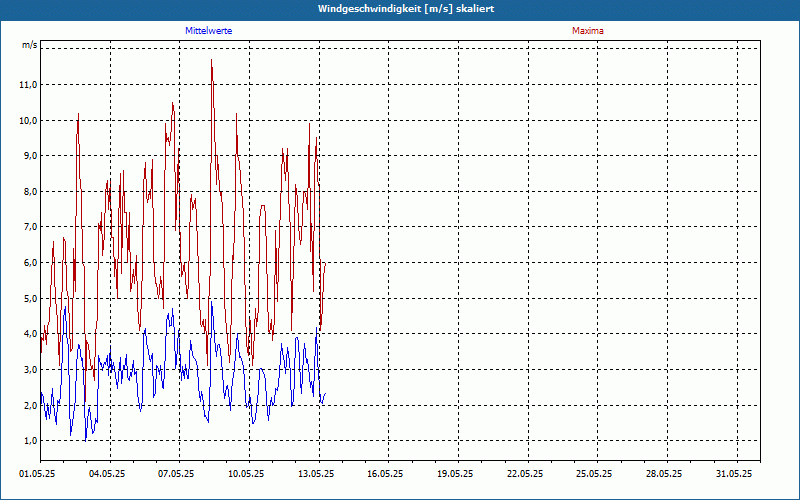The width and height of the screenshot is (800, 500).
Task: Click the m/s unit label on y-axis
Action: click(x=30, y=45)
